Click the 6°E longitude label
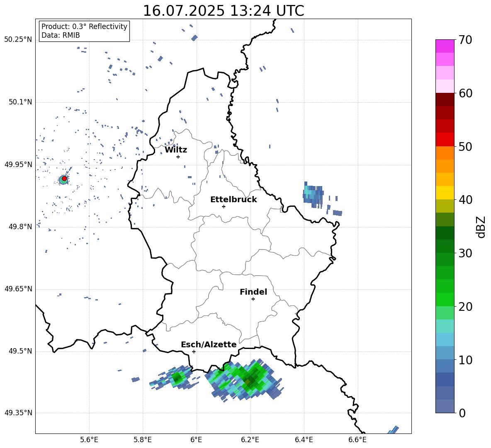The image size is (491, 448). (196, 440)
